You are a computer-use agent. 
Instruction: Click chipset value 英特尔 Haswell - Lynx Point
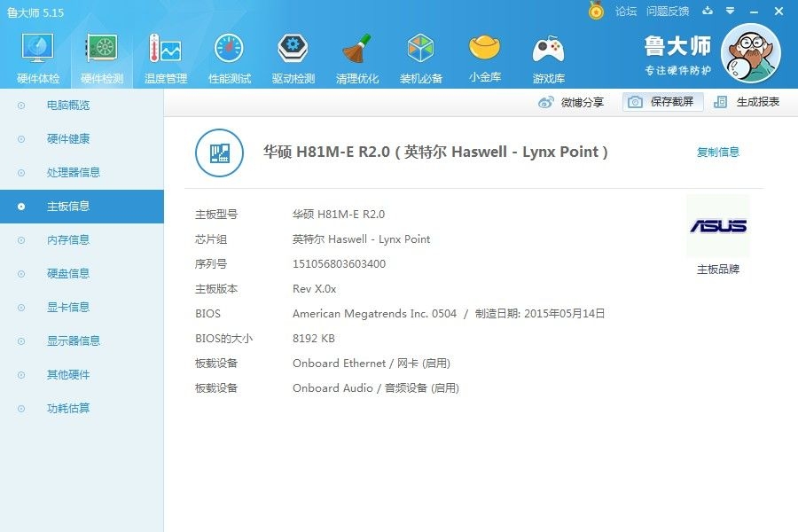pos(362,239)
